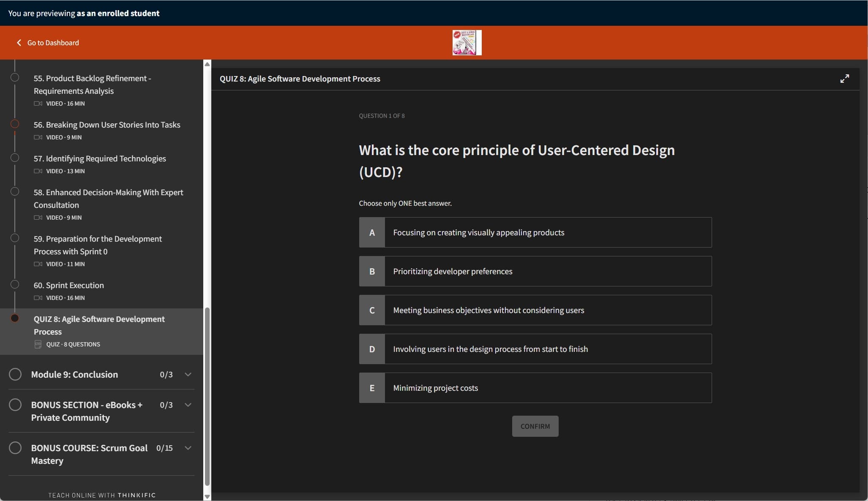Click the sidebar scrollbar down arrow

pos(207,496)
